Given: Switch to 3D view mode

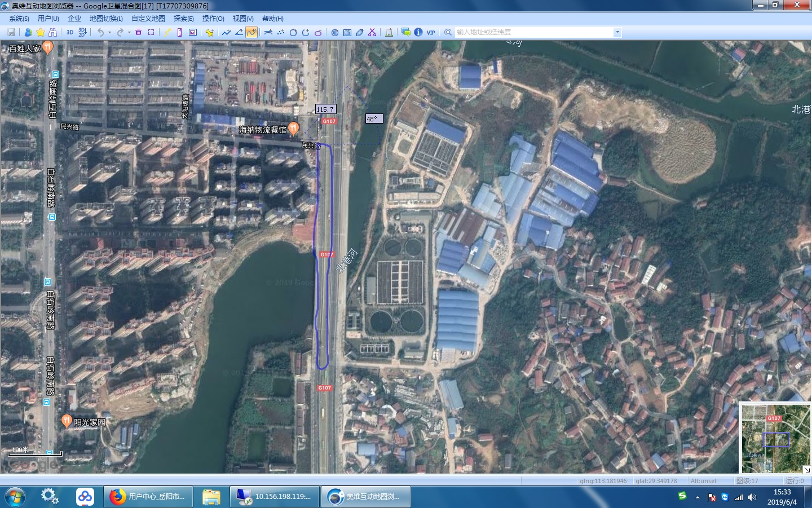Looking at the screenshot, I should [70, 32].
